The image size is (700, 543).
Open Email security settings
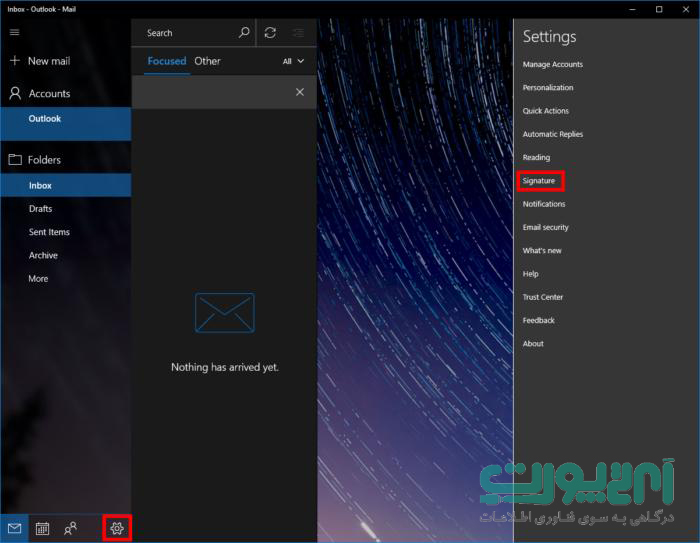[546, 227]
